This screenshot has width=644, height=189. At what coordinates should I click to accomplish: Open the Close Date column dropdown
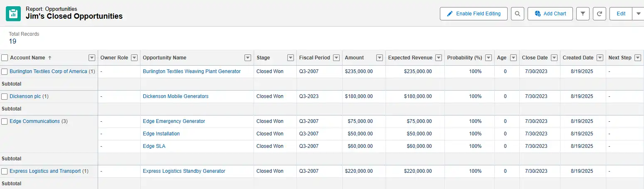click(554, 58)
